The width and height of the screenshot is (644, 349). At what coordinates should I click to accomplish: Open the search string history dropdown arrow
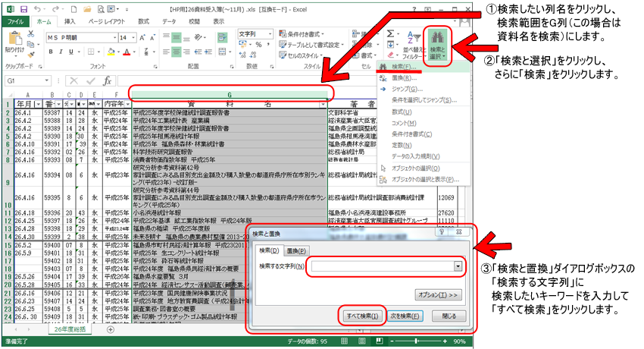coord(458,266)
